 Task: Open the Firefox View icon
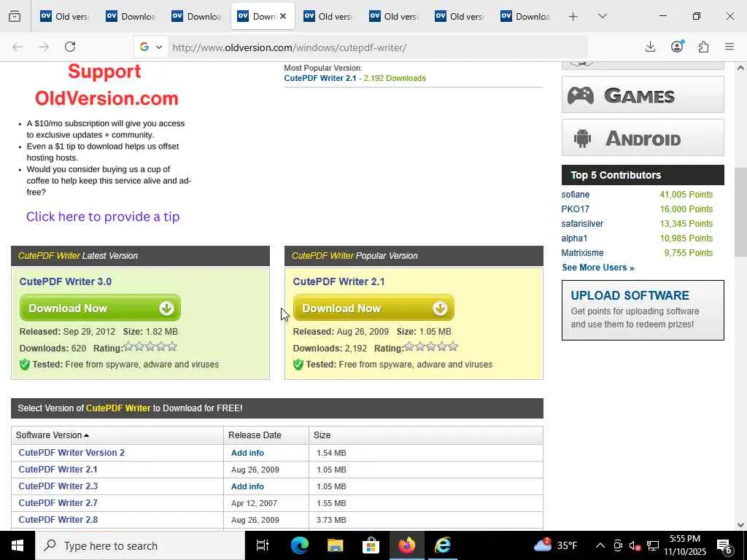[x=15, y=16]
